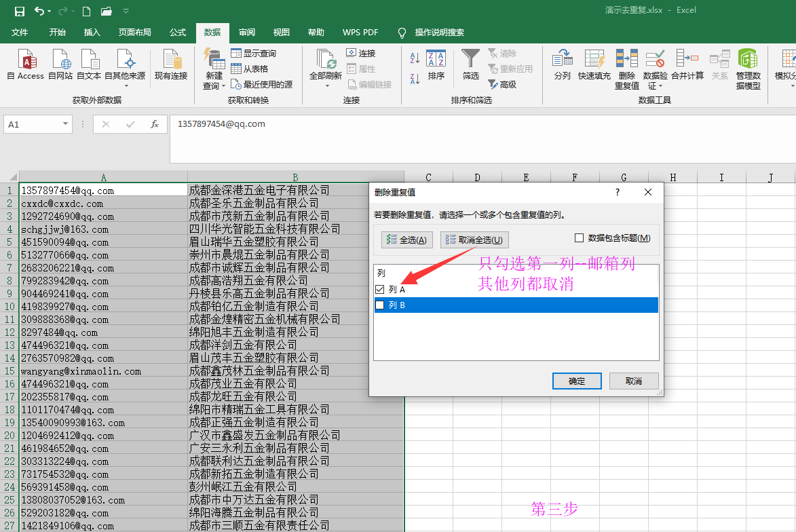The width and height of the screenshot is (796, 532).
Task: Open Manage Data Model (管理数据模型)
Action: pos(748,69)
